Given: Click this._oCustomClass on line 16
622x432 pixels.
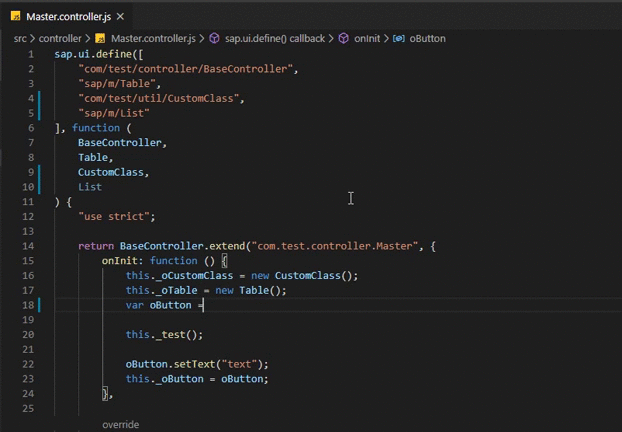Looking at the screenshot, I should (179, 275).
